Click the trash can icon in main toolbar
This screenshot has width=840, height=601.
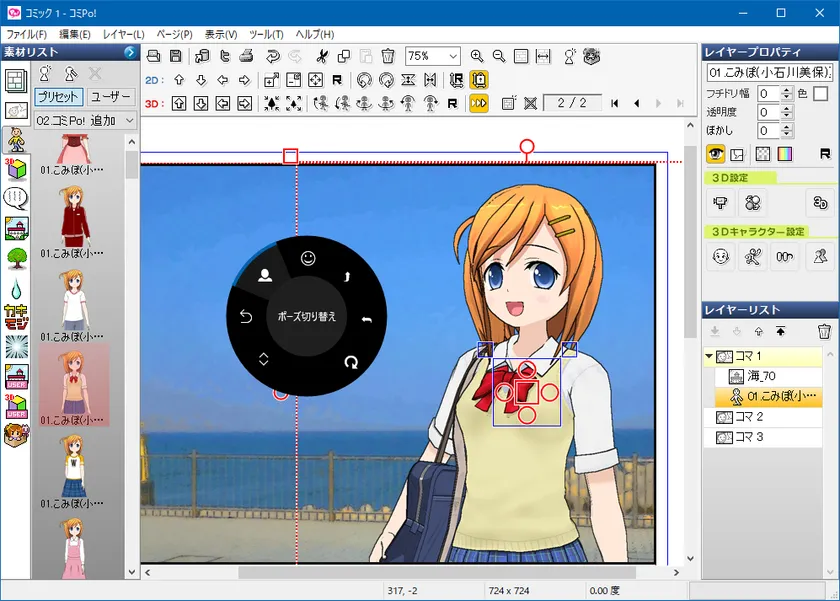(x=387, y=56)
